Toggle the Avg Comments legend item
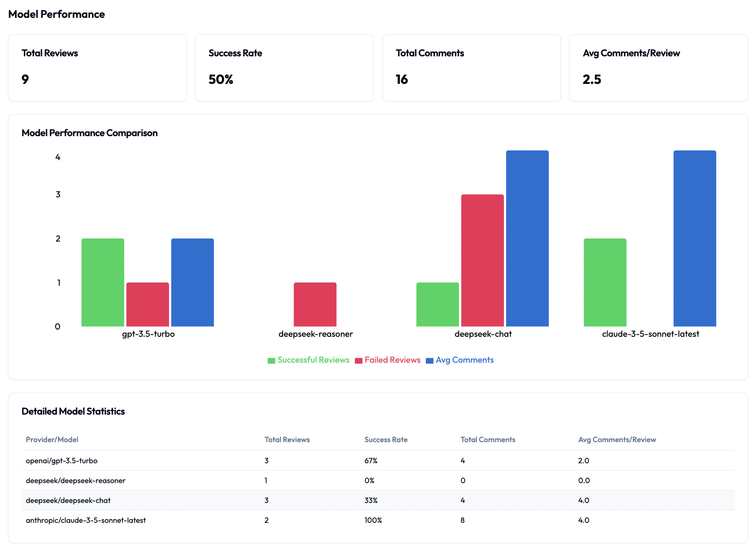756x552 pixels. pyautogui.click(x=460, y=360)
